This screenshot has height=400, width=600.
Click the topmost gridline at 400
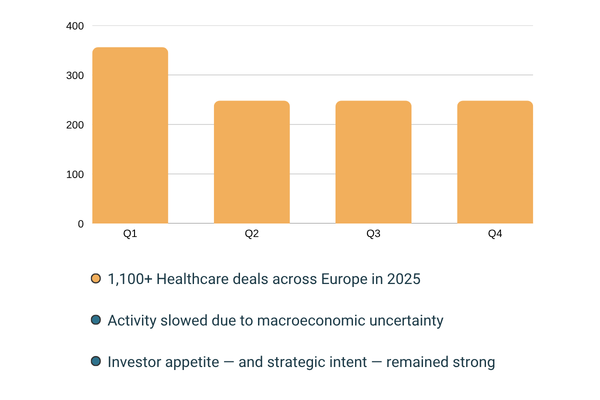point(350,26)
